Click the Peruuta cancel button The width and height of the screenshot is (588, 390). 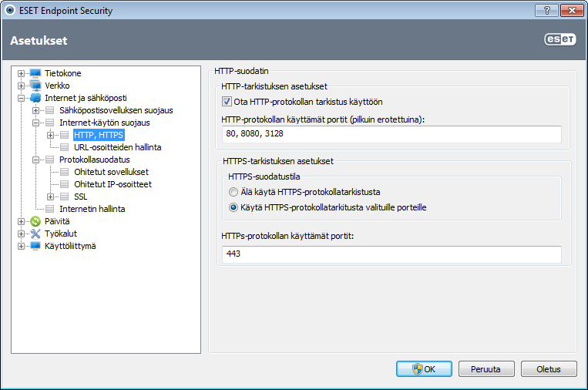coord(486,369)
